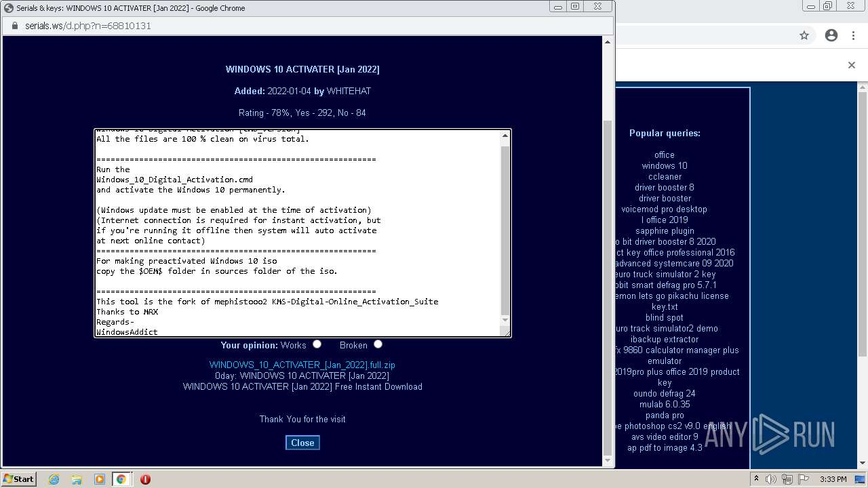
Task: Click the textarea scroll down arrow
Action: tap(505, 320)
